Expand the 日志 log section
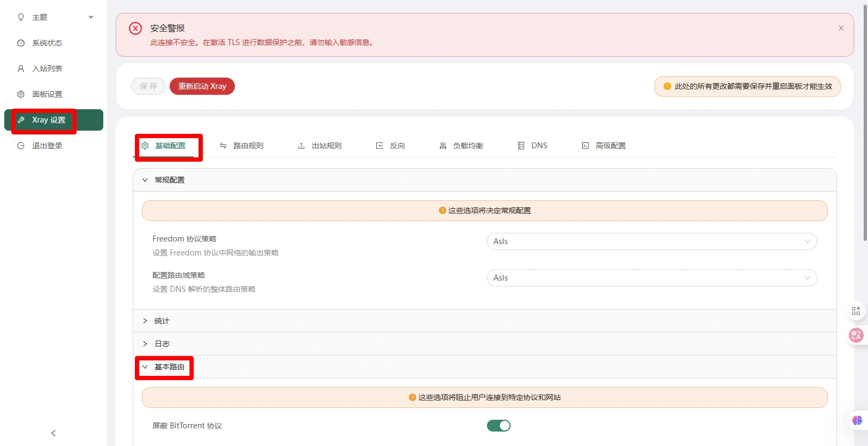The height and width of the screenshot is (446, 868). (162, 344)
